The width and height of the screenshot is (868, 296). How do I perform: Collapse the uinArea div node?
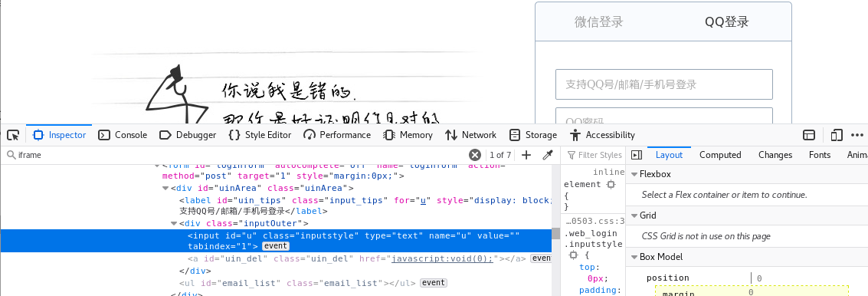coord(165,189)
